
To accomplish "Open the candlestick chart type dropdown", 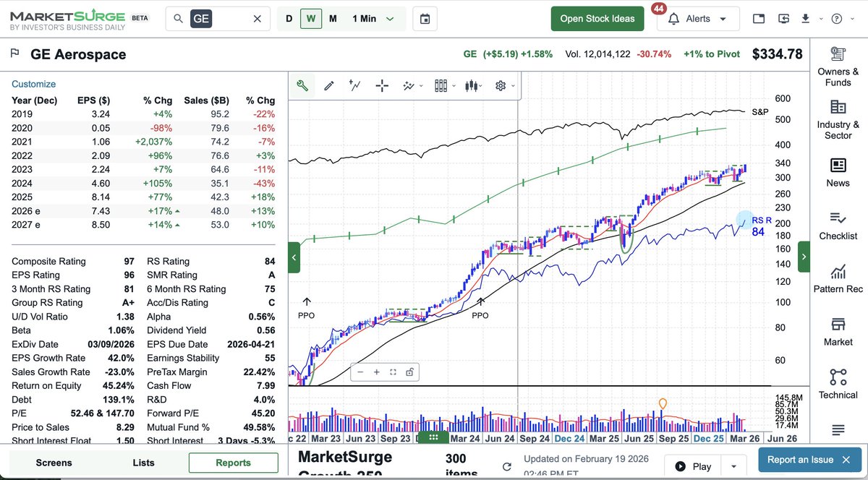I will pyautogui.click(x=475, y=85).
